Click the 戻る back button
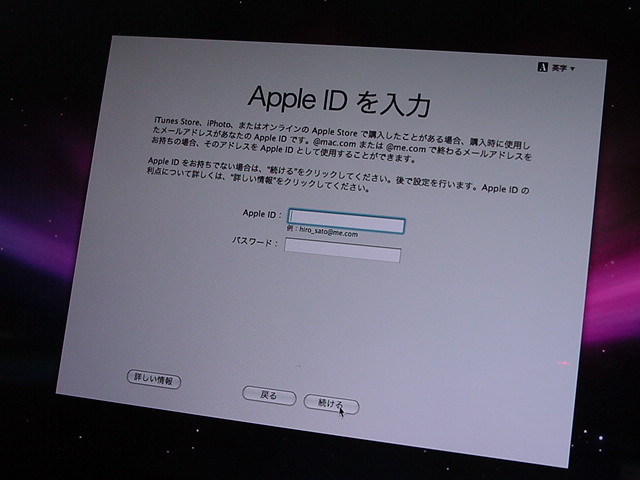The height and width of the screenshot is (480, 640). tap(269, 396)
